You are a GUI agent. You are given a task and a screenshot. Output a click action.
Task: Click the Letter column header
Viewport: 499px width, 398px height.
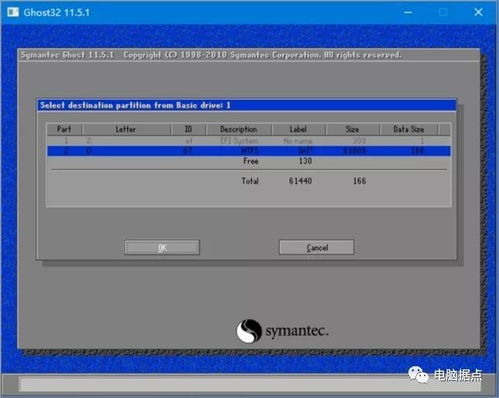126,129
